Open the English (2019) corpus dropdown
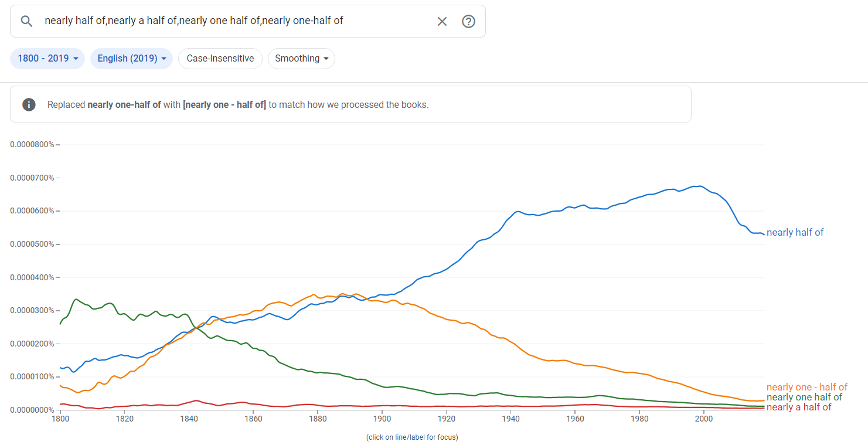This screenshot has height=445, width=868. click(131, 59)
